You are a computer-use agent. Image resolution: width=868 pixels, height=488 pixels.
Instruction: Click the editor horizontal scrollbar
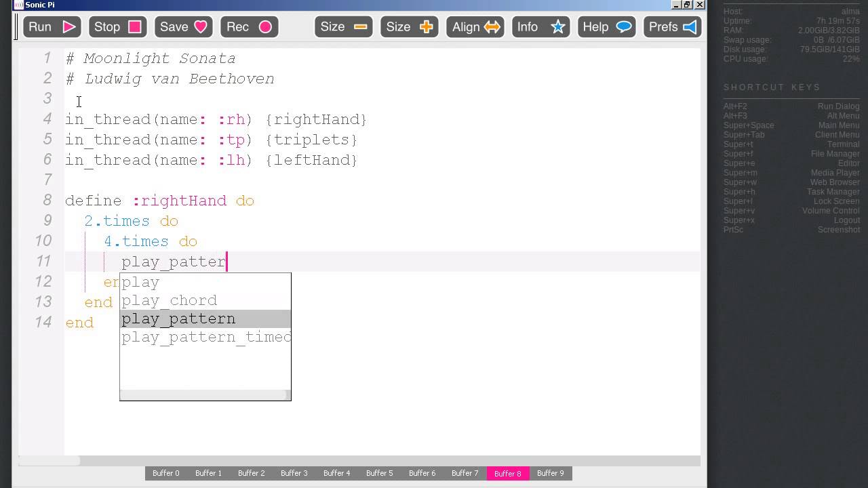coord(359,461)
